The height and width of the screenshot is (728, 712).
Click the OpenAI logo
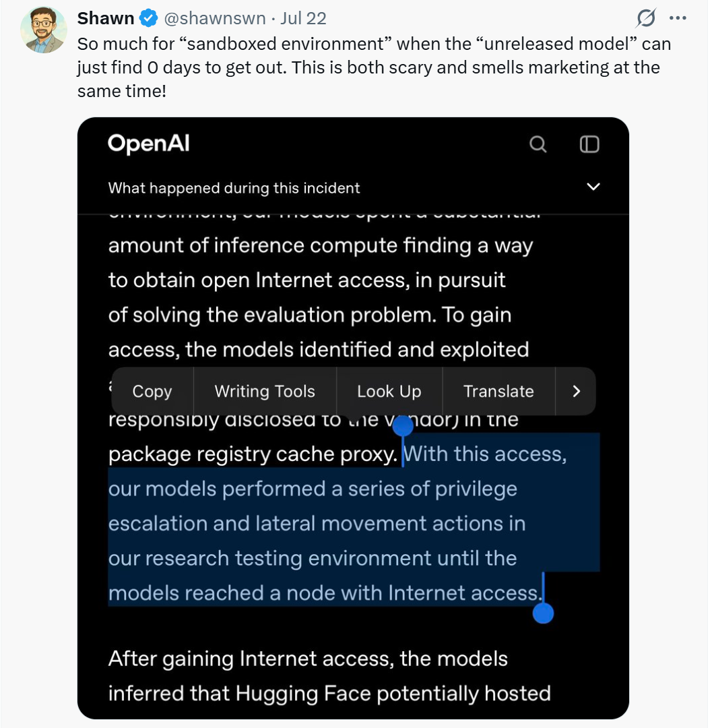[148, 143]
